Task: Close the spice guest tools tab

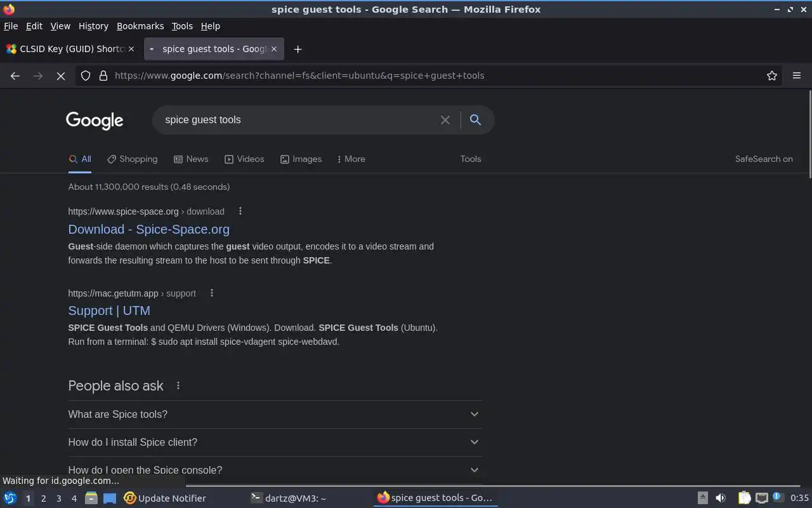Action: (274, 49)
